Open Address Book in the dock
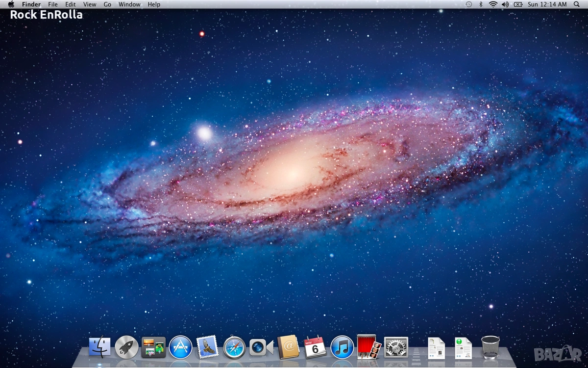 (x=288, y=347)
